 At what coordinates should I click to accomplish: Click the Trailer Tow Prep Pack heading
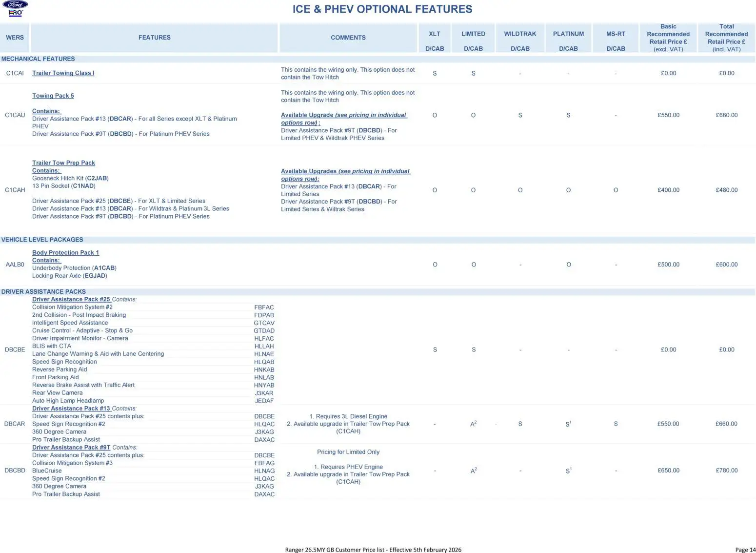63,163
